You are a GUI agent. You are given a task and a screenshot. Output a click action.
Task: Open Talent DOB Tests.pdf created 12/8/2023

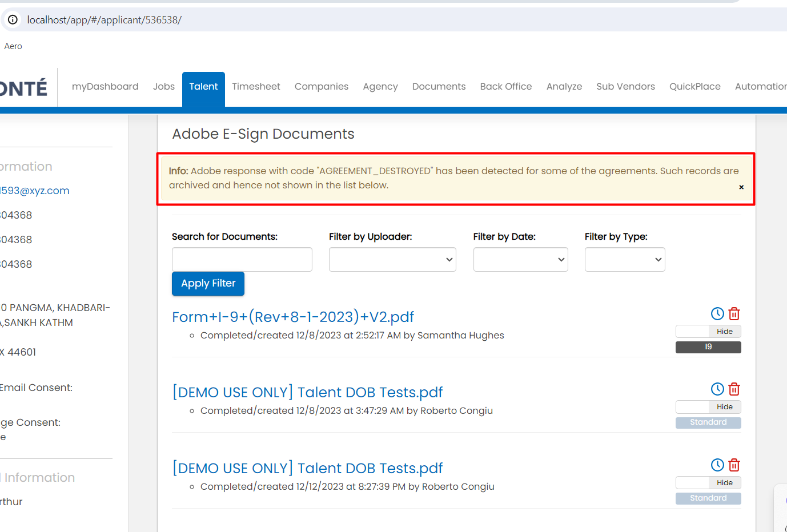tap(307, 392)
